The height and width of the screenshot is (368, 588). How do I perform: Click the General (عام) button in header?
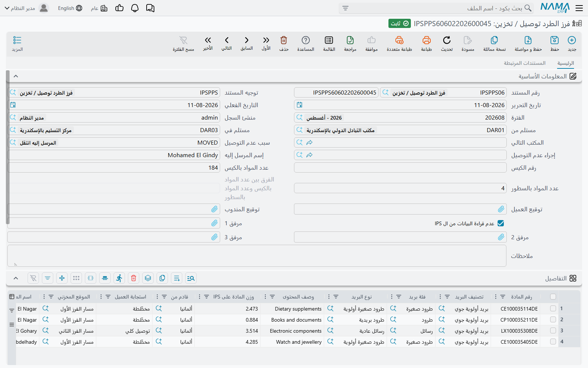pos(99,8)
